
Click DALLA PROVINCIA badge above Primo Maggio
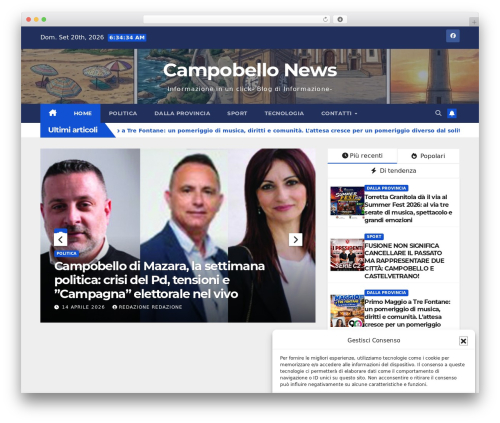386,292
